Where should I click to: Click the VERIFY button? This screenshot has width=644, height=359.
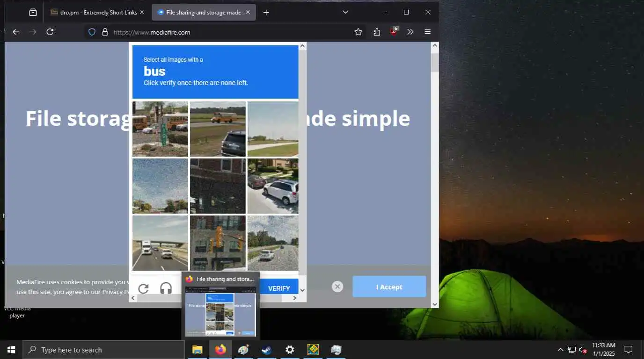click(279, 288)
